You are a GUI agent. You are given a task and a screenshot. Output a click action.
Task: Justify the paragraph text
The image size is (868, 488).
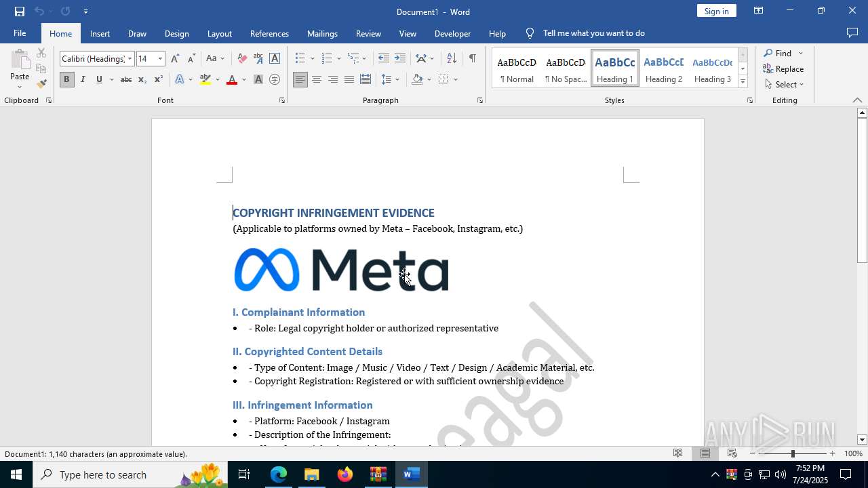(x=349, y=80)
